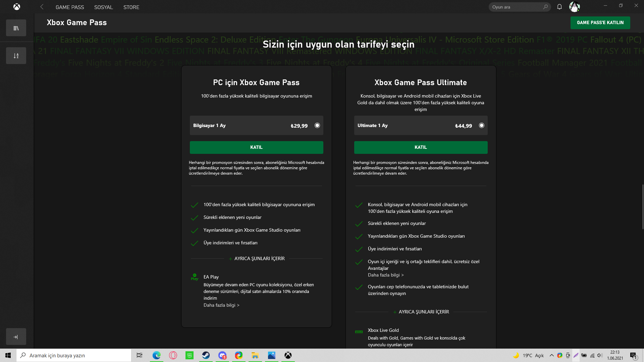The image size is (644, 362).
Task: Click the search magnifier icon
Action: (545, 7)
